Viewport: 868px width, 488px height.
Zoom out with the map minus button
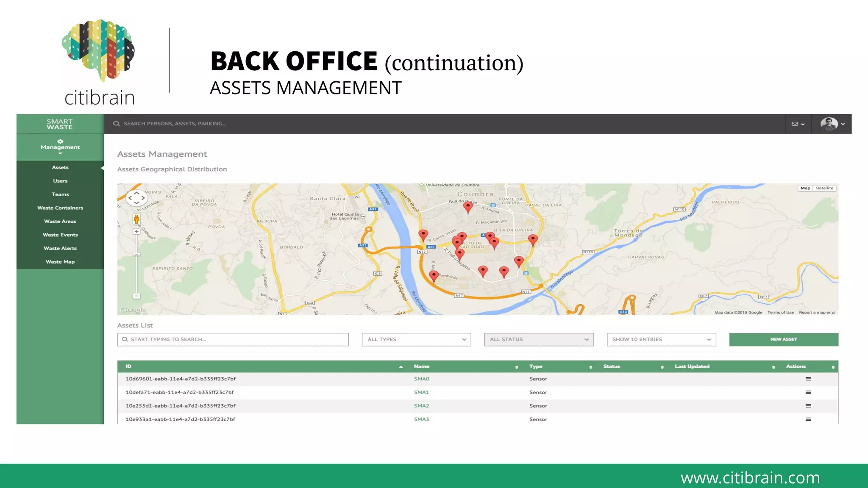136,296
